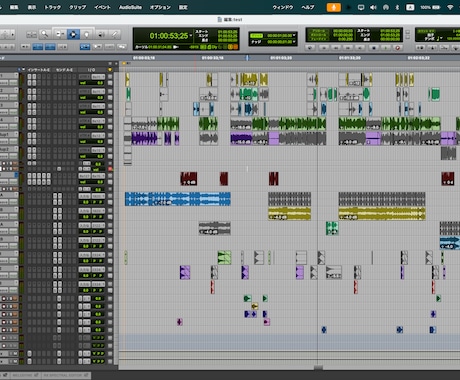
Task: Click the Rewind transport button
Action: pyautogui.click(x=336, y=48)
